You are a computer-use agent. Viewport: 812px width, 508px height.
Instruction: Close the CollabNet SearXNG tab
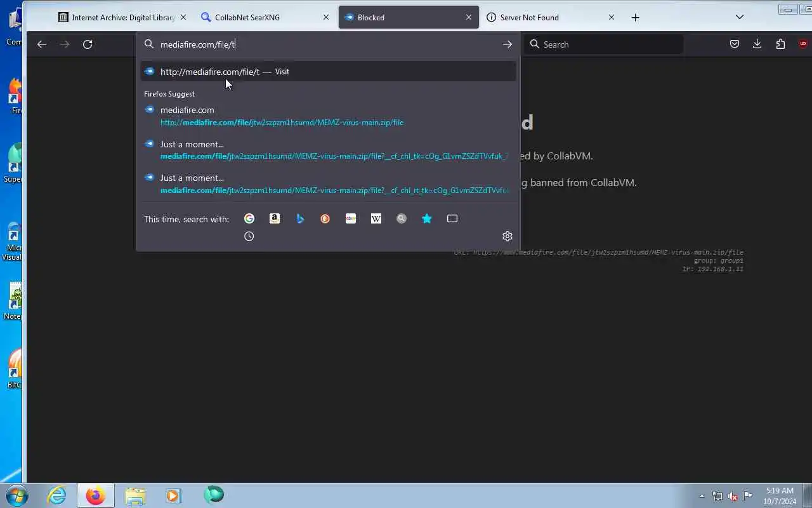point(326,17)
